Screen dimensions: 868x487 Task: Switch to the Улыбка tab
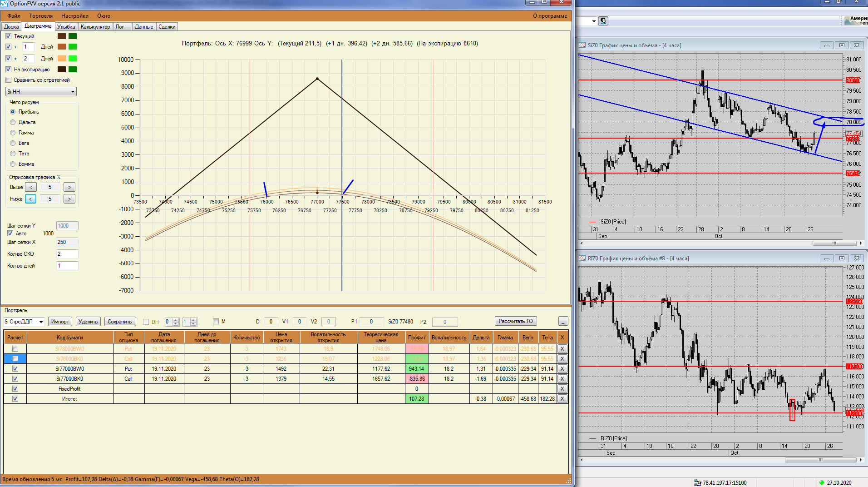(x=66, y=27)
